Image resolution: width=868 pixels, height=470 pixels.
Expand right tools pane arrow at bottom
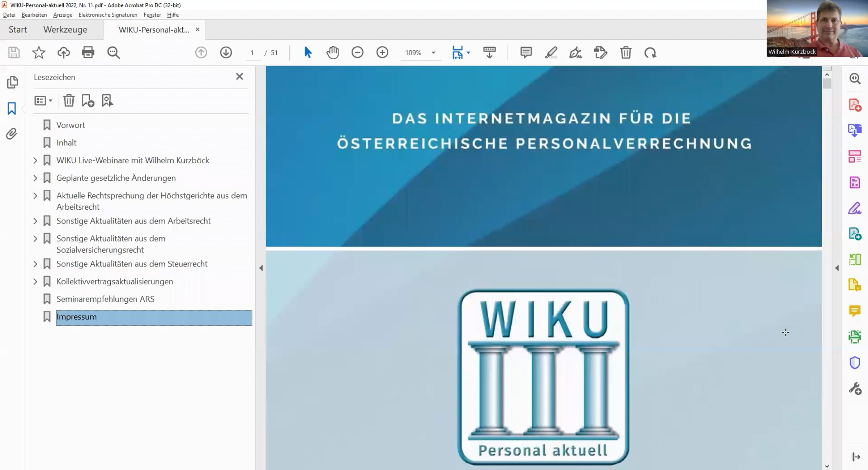pyautogui.click(x=856, y=457)
